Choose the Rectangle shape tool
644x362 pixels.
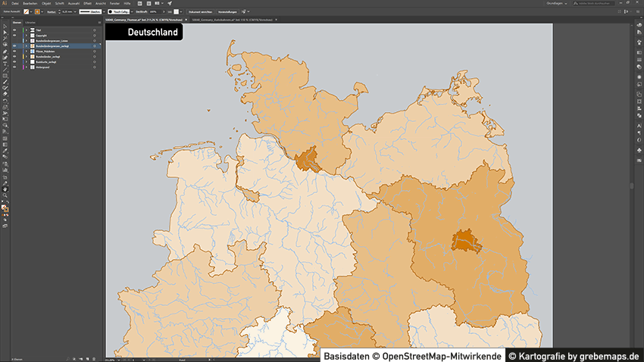pyautogui.click(x=5, y=76)
